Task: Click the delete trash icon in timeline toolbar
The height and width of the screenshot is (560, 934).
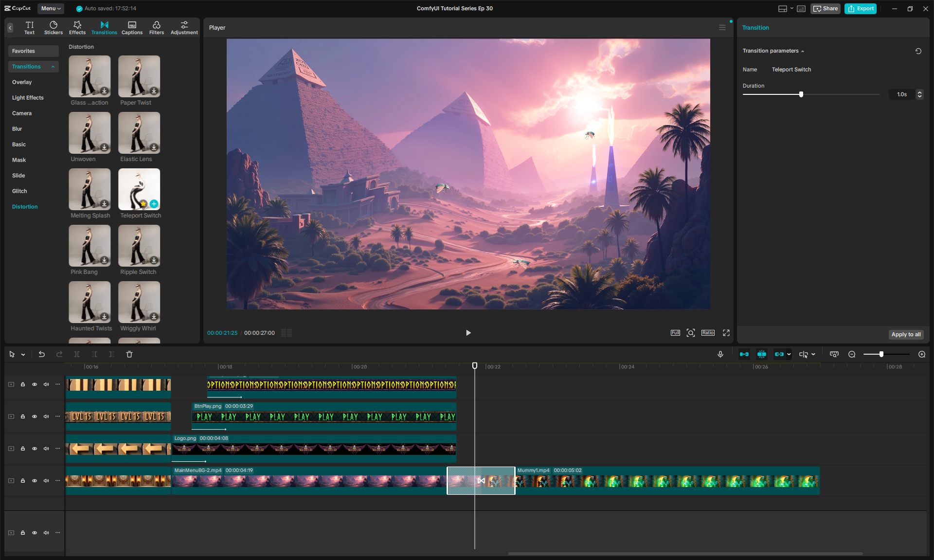Action: pyautogui.click(x=129, y=354)
